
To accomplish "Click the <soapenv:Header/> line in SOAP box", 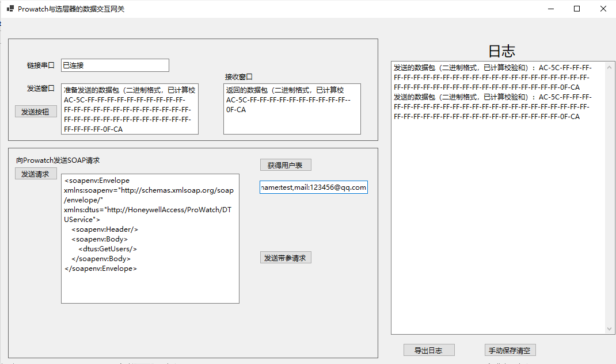I will click(105, 229).
